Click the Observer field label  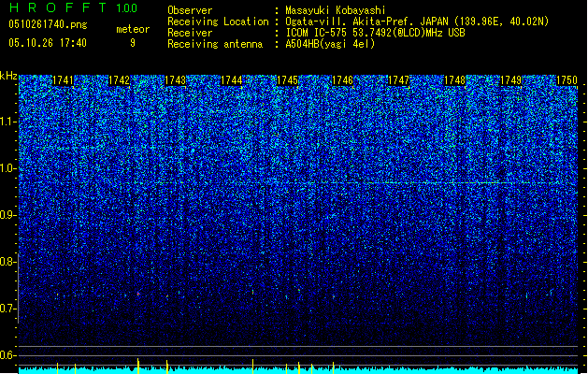click(190, 10)
